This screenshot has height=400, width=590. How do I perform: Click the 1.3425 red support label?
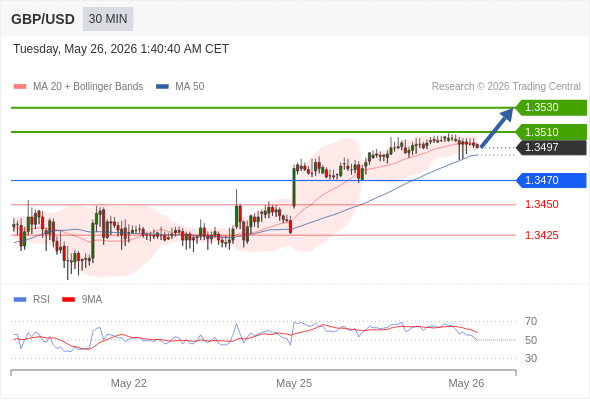click(x=542, y=236)
